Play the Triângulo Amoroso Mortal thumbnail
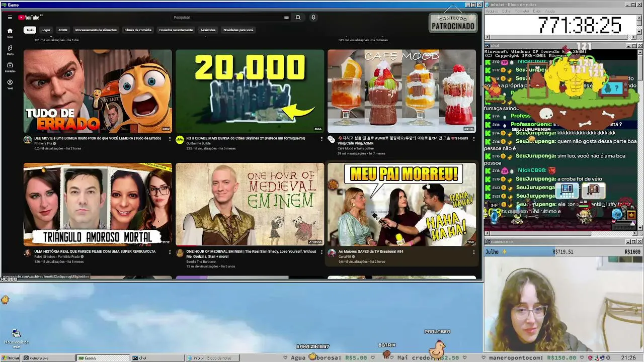 pos(98,204)
